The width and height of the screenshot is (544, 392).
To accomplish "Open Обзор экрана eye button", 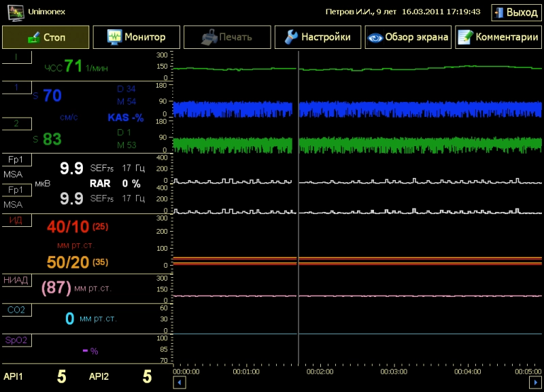I will point(408,37).
